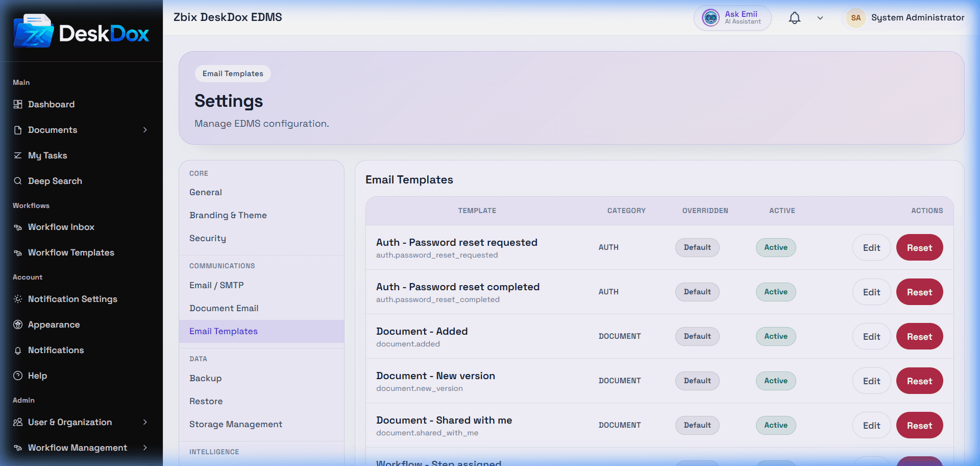Open Storage Management settings
This screenshot has width=980, height=466.
pyautogui.click(x=261, y=424)
